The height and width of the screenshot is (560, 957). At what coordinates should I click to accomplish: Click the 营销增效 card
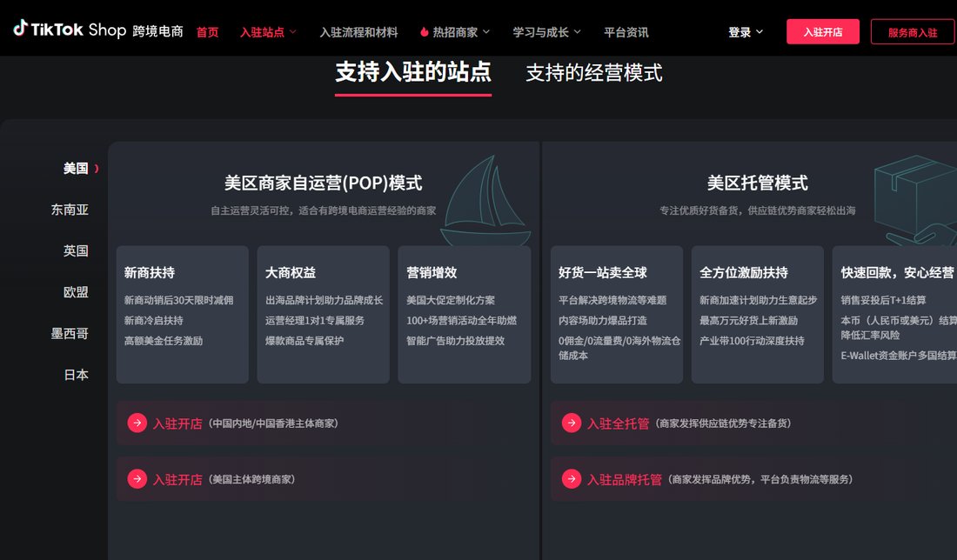coord(465,314)
